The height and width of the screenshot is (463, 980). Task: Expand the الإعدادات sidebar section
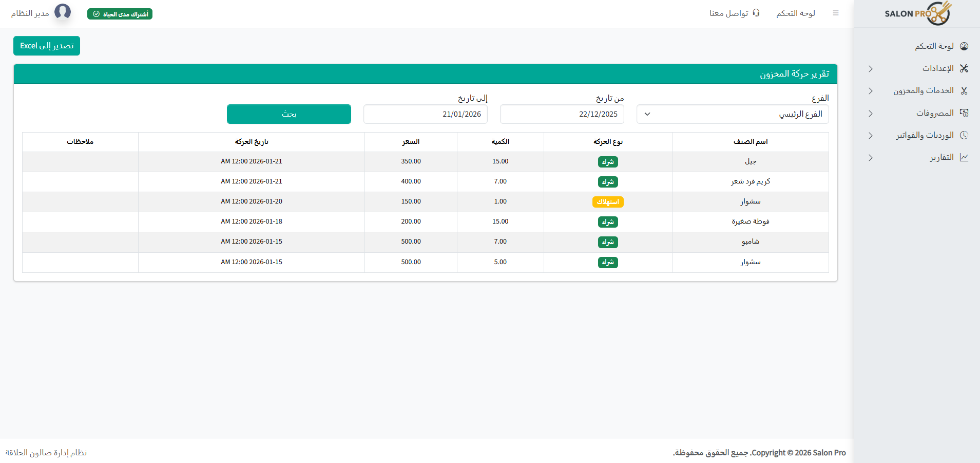tap(870, 68)
